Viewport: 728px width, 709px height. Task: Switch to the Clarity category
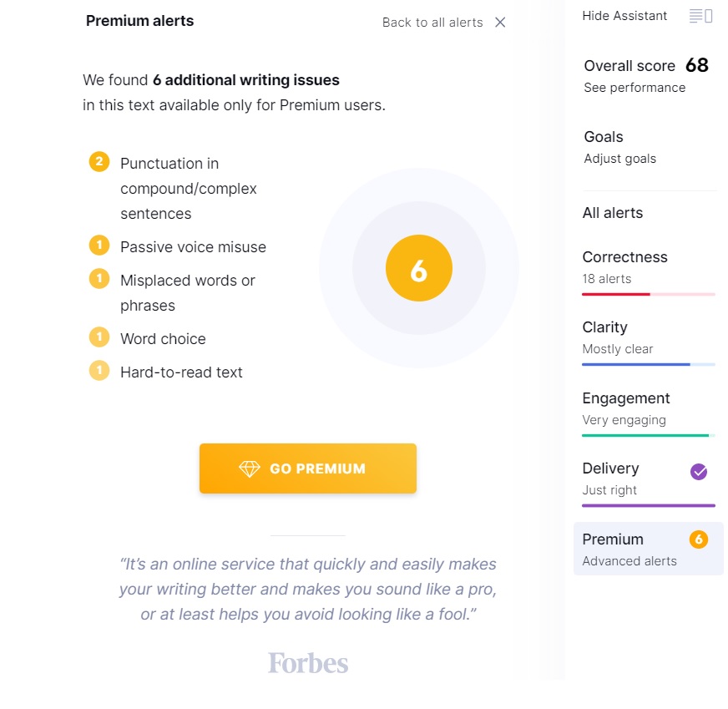[604, 327]
